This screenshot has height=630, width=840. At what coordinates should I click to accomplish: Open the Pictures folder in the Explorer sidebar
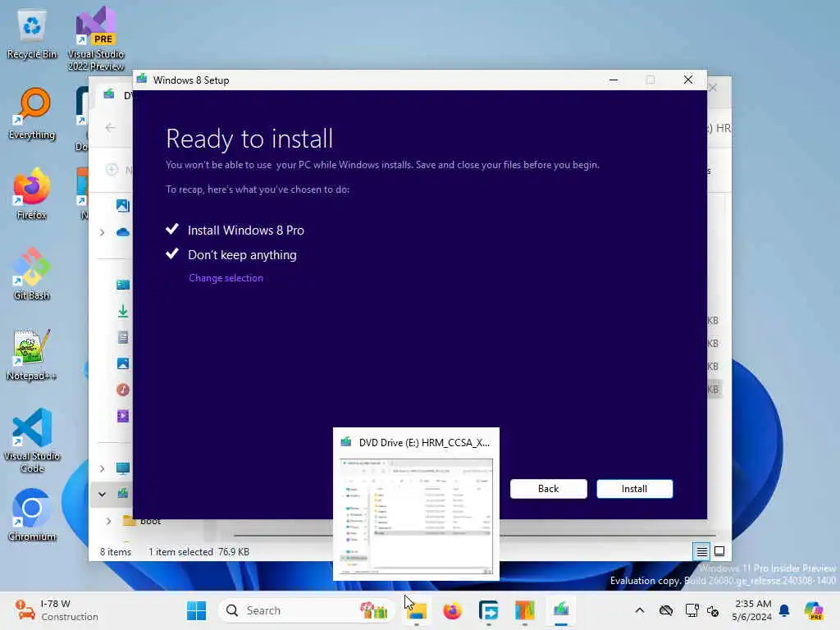123,363
